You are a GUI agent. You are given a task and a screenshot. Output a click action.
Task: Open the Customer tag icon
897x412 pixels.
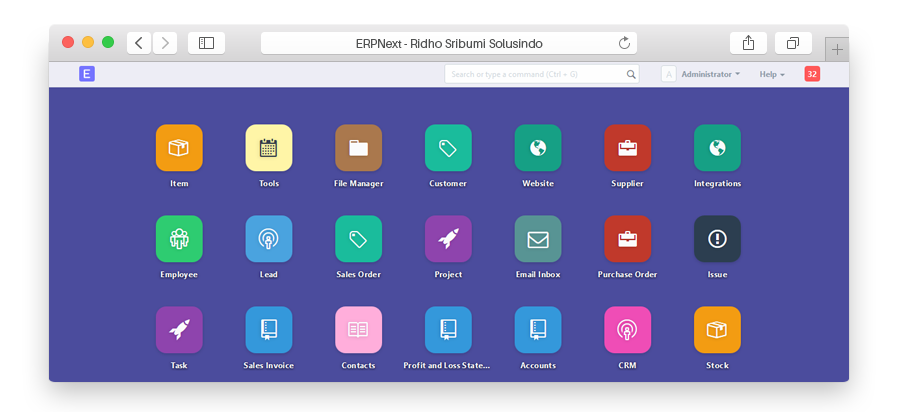click(448, 148)
